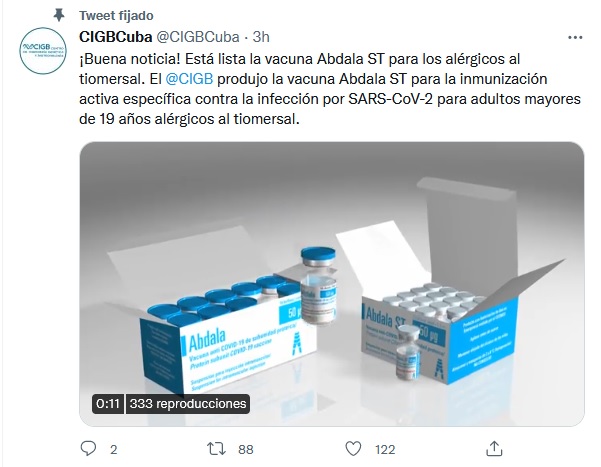Click the pinned tweet pushpin icon
The image size is (601, 467).
coord(59,15)
